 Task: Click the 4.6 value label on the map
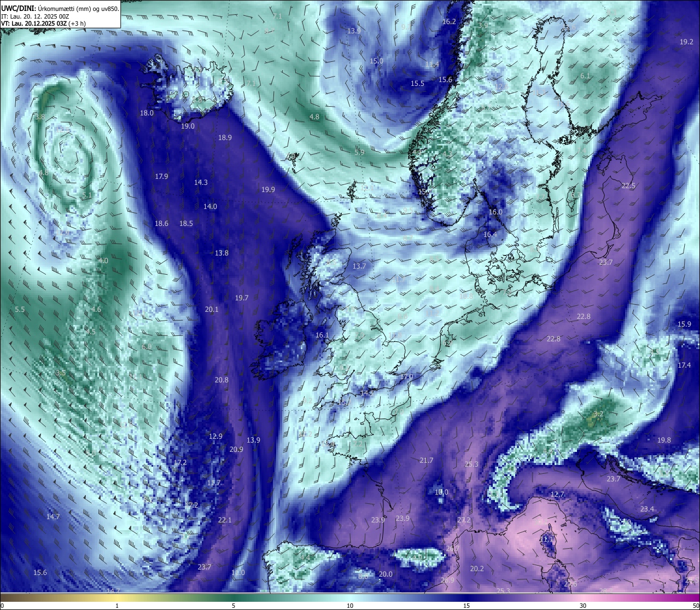pyautogui.click(x=96, y=310)
